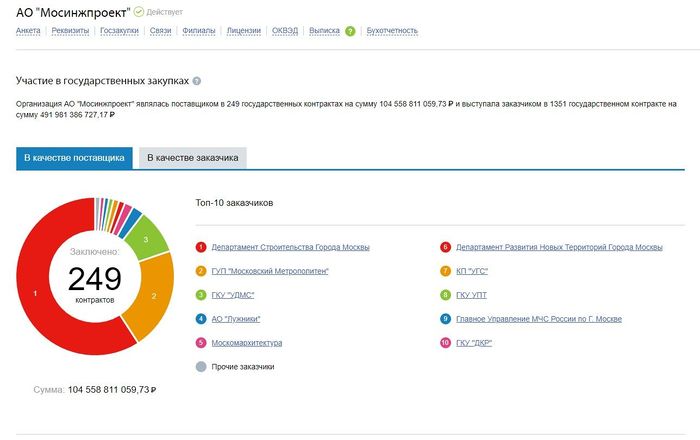
Task: Click the Прочие заказчики label
Action: click(243, 367)
